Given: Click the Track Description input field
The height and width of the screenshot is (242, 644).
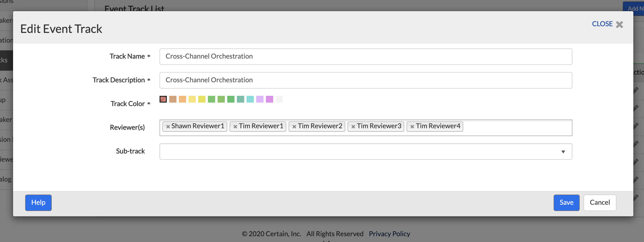Looking at the screenshot, I should click(366, 80).
